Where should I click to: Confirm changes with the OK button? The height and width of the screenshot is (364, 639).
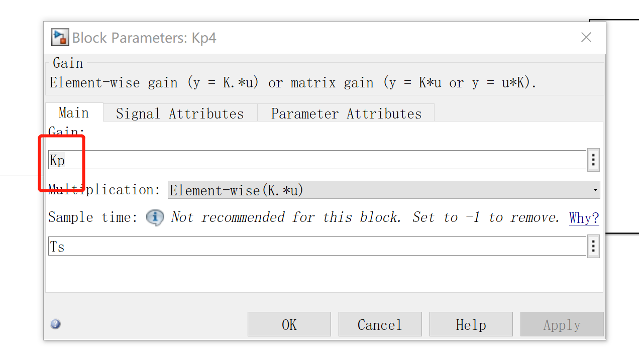coord(289,324)
